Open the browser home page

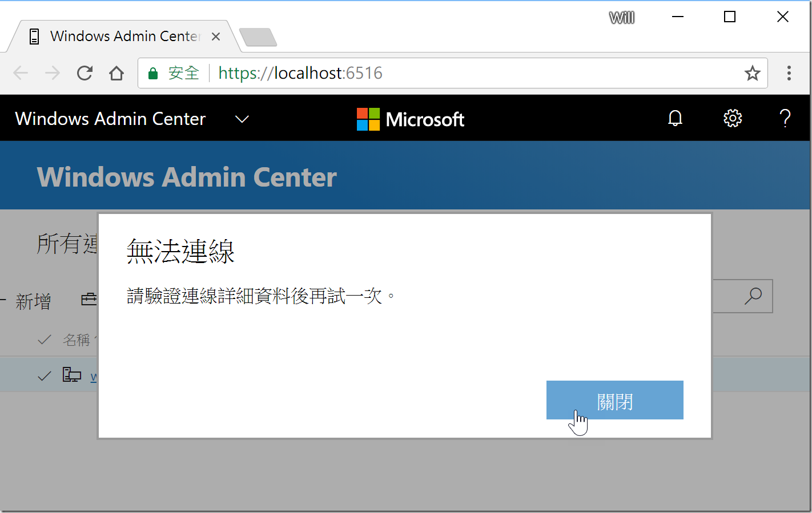[116, 73]
